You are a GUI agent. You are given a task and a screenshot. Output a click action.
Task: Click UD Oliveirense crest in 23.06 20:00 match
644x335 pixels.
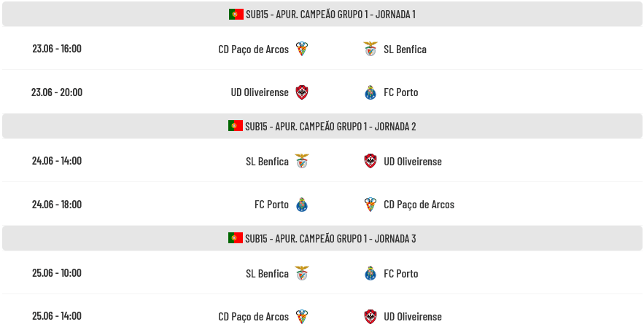click(302, 92)
